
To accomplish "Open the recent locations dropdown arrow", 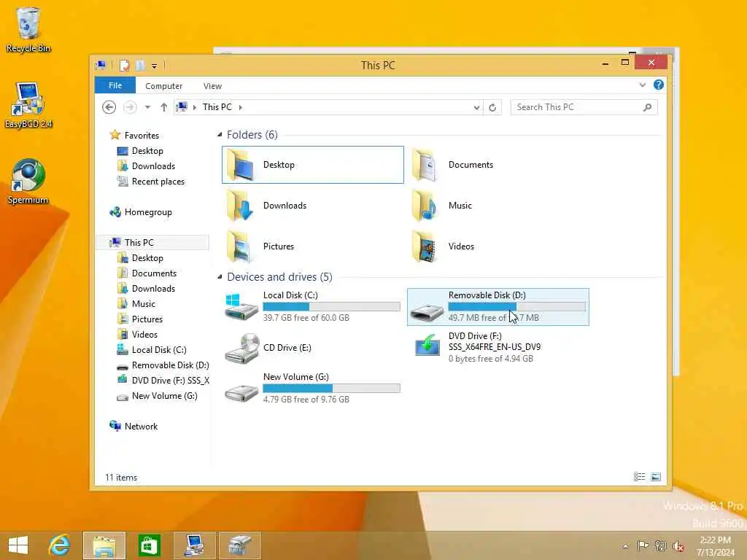I will pos(147,107).
